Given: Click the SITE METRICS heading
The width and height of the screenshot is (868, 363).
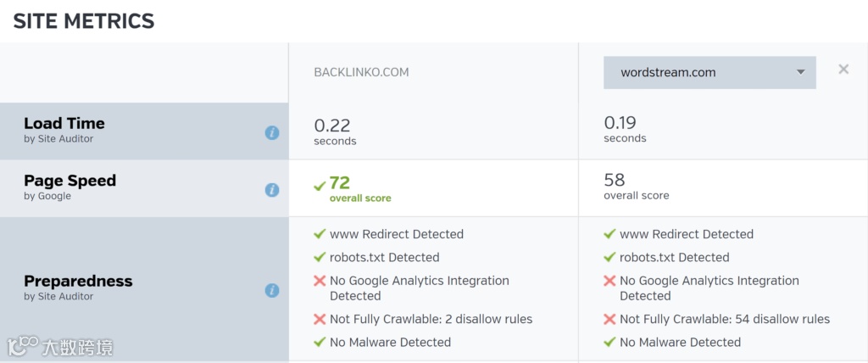Looking at the screenshot, I should (x=84, y=21).
